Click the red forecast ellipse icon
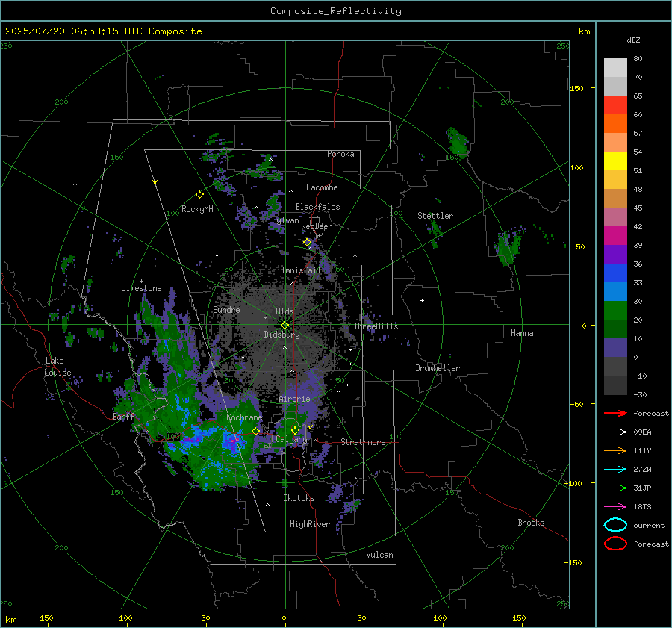This screenshot has height=628, width=672. [615, 544]
